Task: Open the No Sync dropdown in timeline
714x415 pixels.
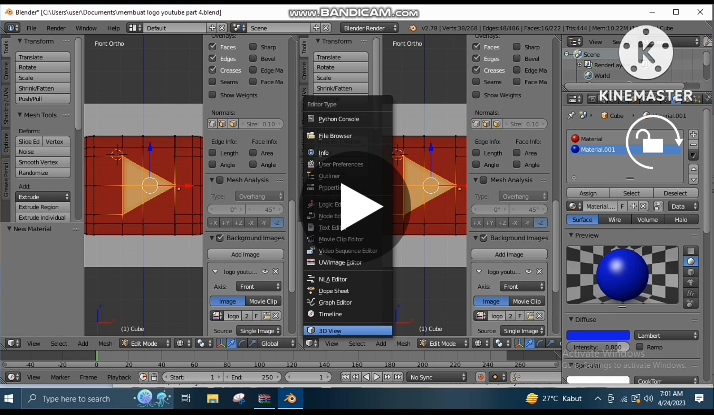Action: point(437,377)
